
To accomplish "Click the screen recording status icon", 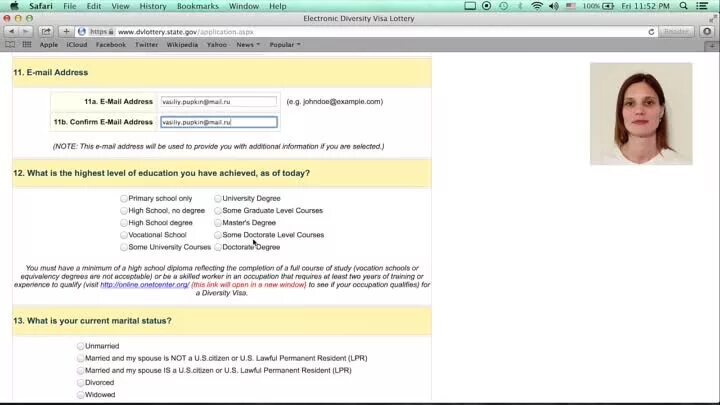I will 487,6.
